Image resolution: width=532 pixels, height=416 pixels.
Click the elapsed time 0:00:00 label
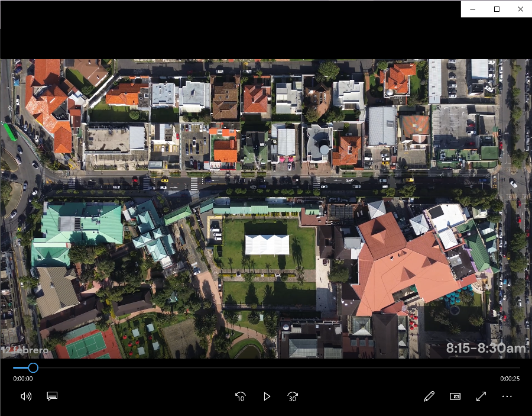click(23, 379)
